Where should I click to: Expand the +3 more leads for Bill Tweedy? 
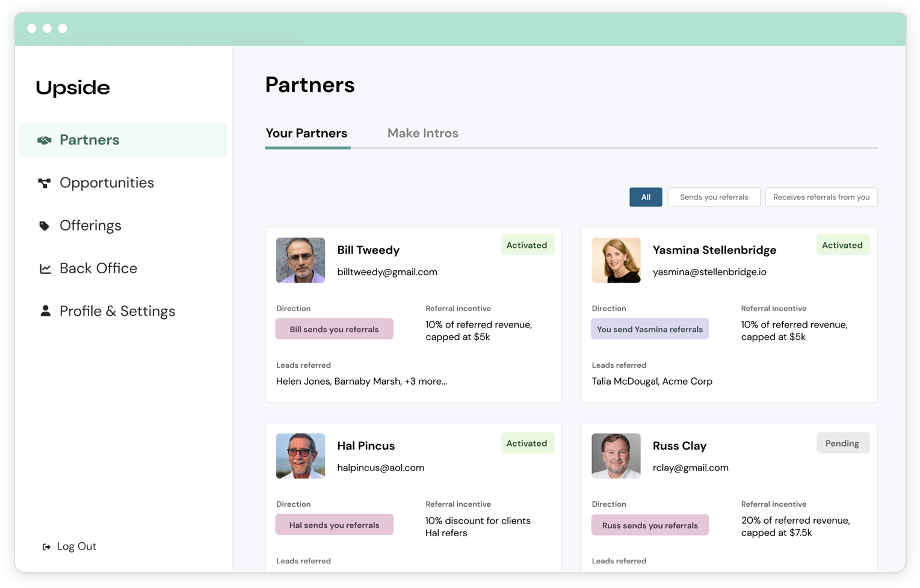(425, 382)
